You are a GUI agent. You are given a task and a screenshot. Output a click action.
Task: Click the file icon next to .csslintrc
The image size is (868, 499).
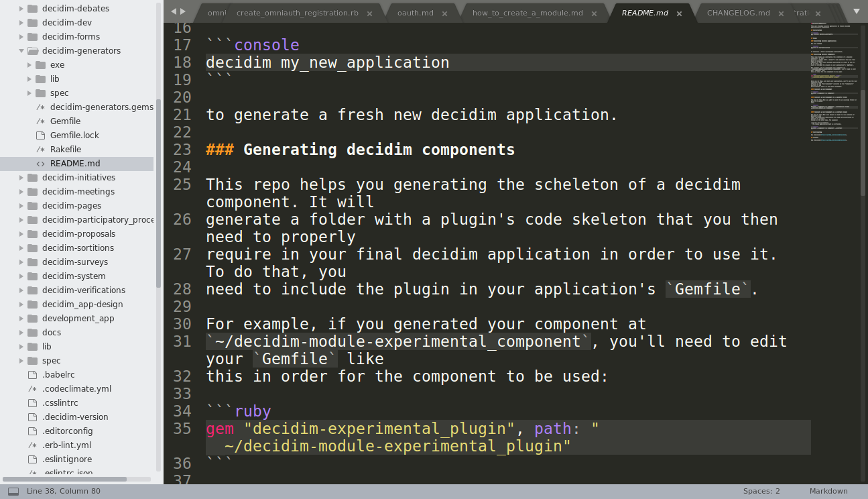(32, 403)
